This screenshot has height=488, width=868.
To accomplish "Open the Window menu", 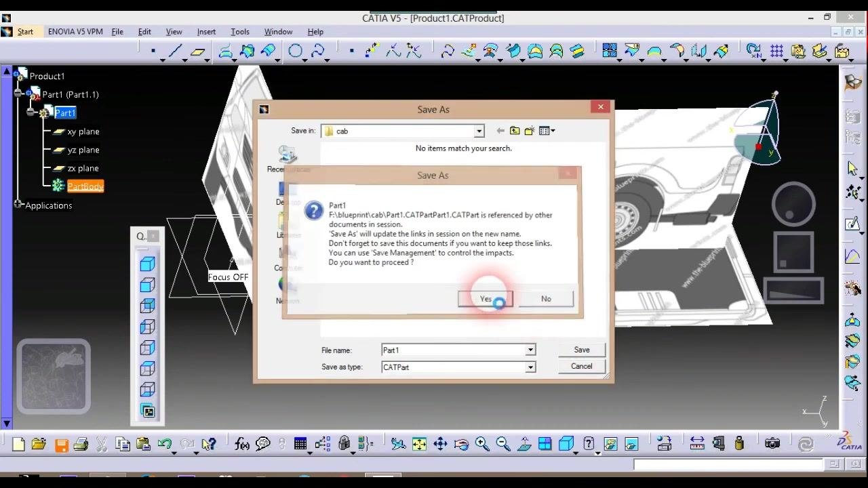I will click(x=278, y=32).
